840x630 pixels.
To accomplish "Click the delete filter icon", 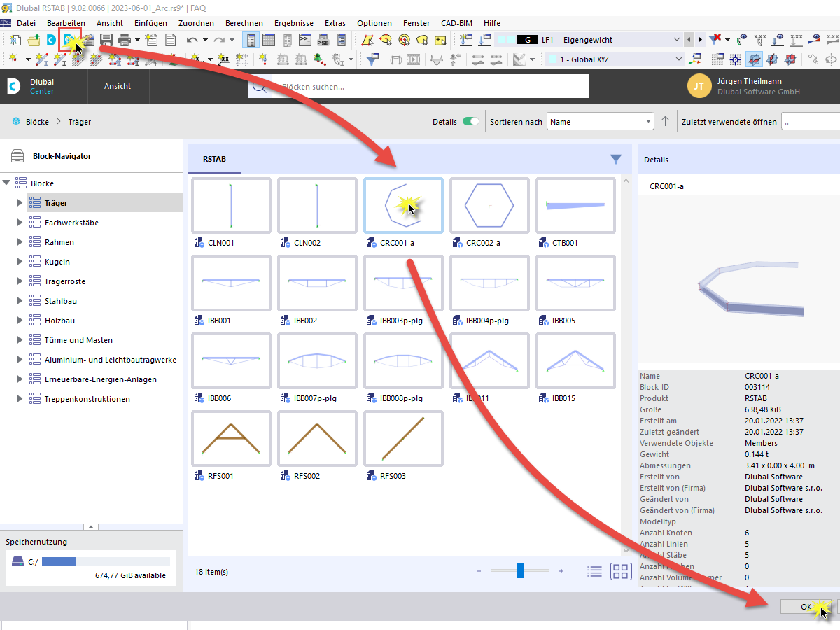I will 715,39.
